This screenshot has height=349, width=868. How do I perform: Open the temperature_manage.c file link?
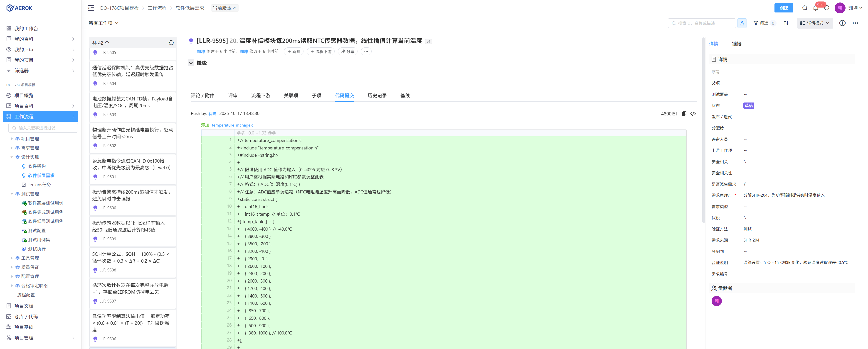pyautogui.click(x=232, y=125)
